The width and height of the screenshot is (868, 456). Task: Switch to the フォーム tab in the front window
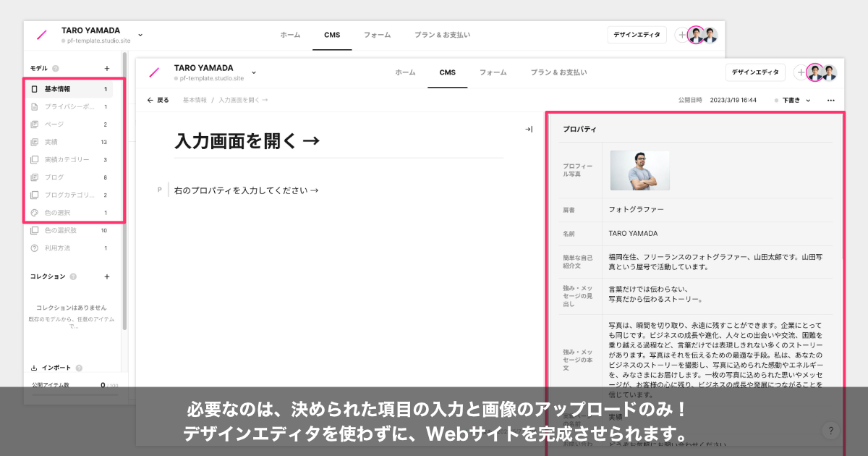click(493, 72)
